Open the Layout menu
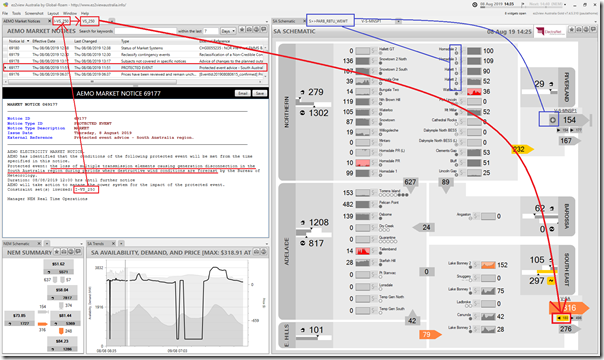The image size is (604, 360). [53, 13]
